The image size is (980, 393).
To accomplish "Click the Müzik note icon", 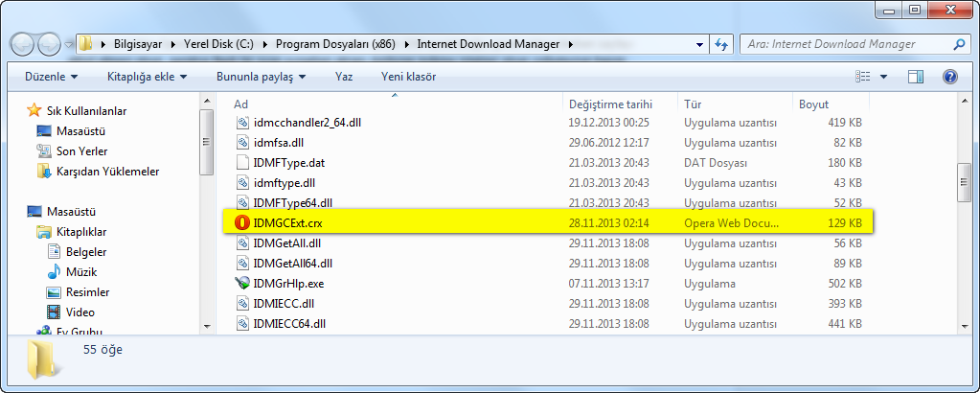I will point(54,272).
